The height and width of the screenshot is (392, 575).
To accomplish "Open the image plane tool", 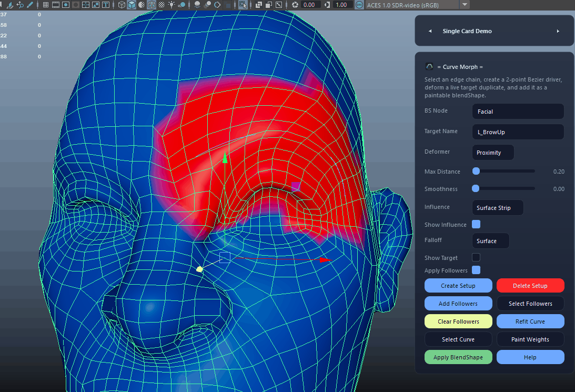I will coord(9,5).
